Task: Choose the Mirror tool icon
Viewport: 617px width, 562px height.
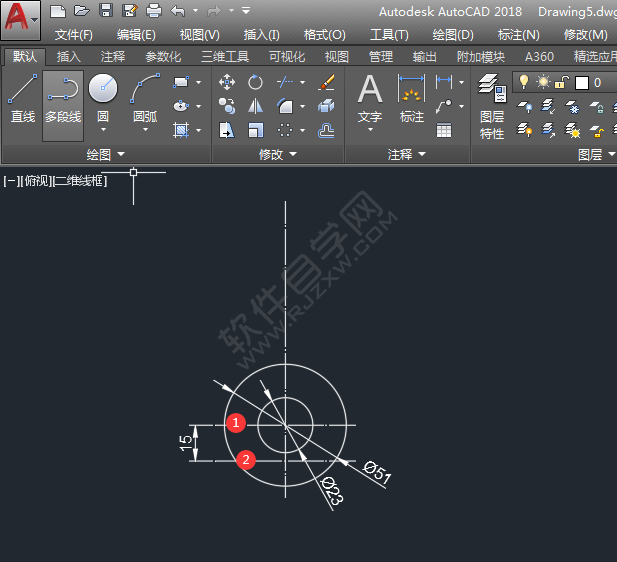Action: tap(256, 106)
